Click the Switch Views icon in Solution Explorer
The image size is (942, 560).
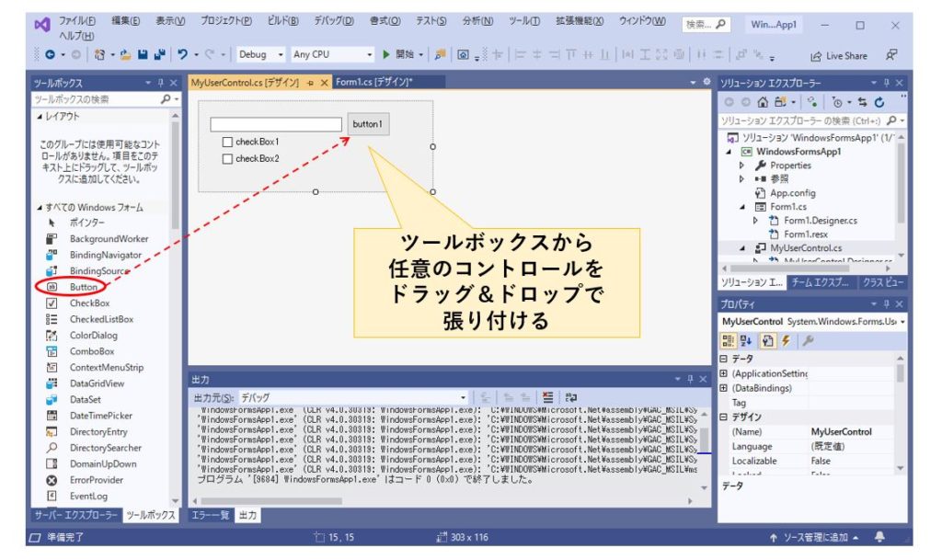[780, 102]
